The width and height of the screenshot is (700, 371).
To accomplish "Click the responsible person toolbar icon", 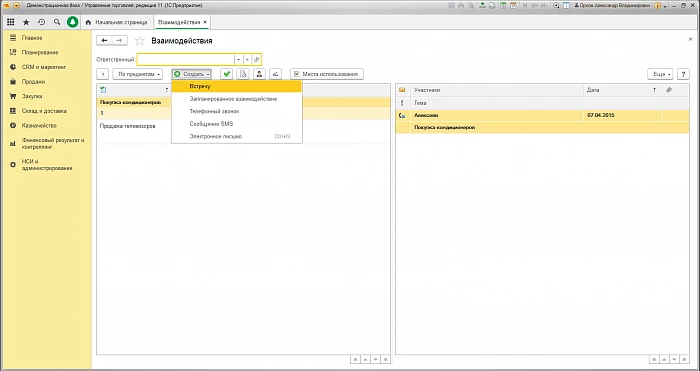I will click(259, 74).
